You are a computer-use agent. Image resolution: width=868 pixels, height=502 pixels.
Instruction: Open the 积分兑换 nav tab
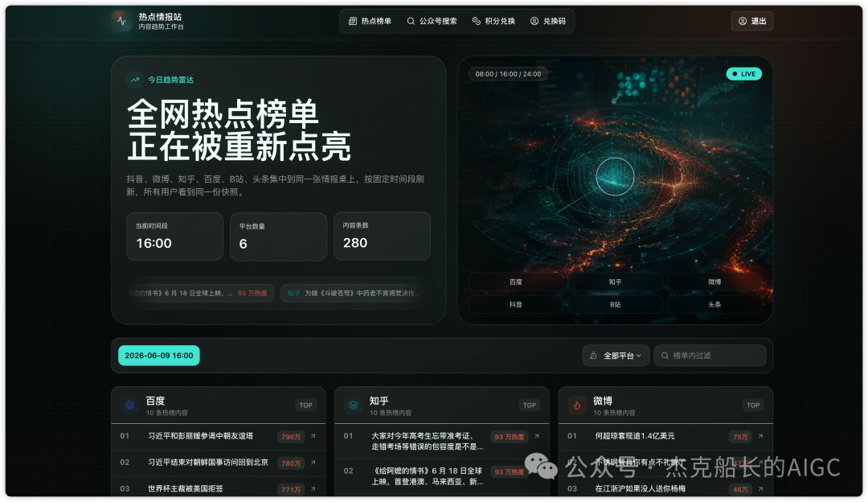coord(493,21)
